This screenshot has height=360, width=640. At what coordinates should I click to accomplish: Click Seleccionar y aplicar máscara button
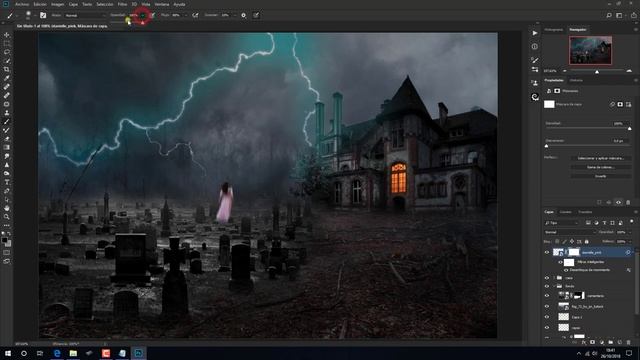tap(600, 158)
